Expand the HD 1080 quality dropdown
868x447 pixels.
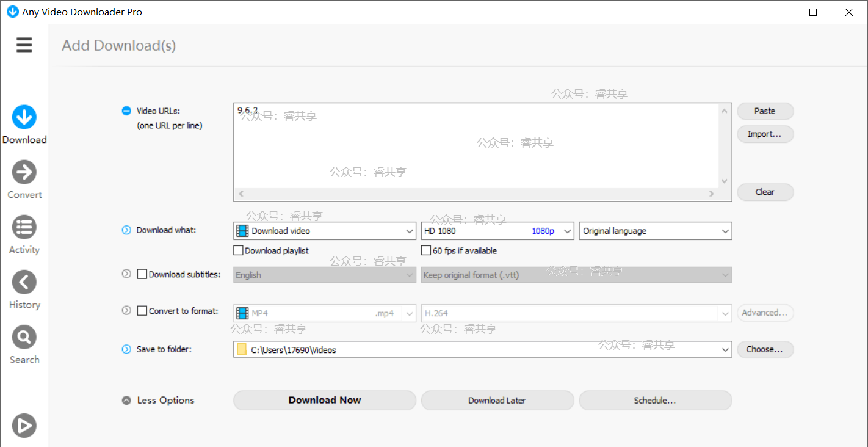tap(497, 231)
